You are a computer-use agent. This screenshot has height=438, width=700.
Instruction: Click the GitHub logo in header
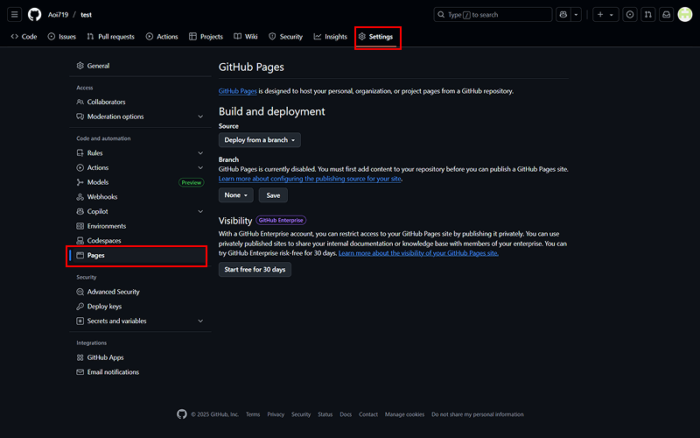point(34,15)
